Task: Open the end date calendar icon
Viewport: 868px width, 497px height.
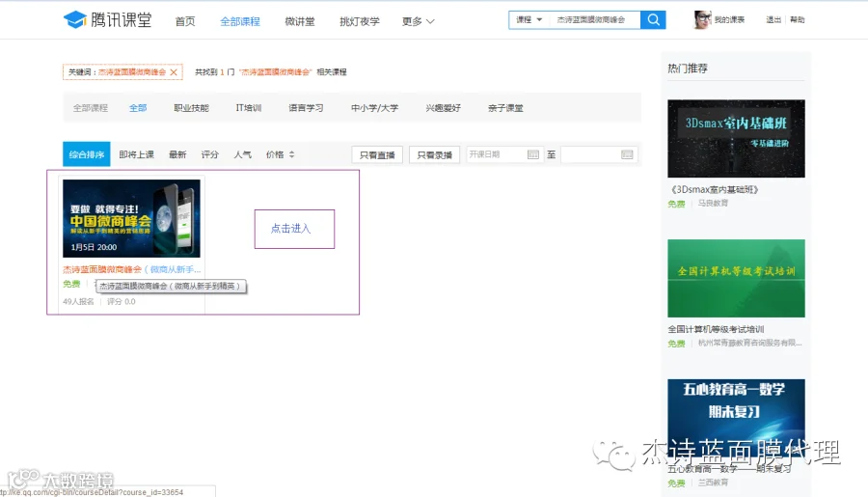Action: pyautogui.click(x=627, y=154)
